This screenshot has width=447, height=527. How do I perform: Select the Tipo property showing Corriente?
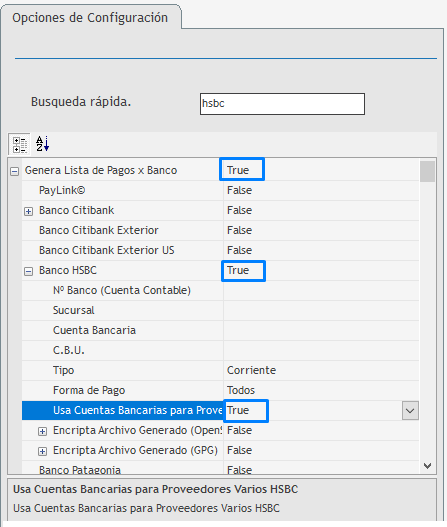(x=220, y=370)
